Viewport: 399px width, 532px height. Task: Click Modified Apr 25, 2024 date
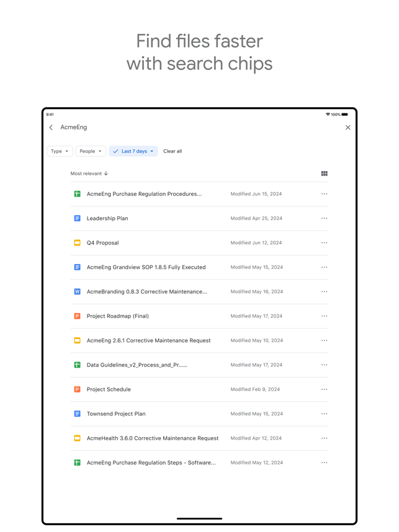click(256, 218)
